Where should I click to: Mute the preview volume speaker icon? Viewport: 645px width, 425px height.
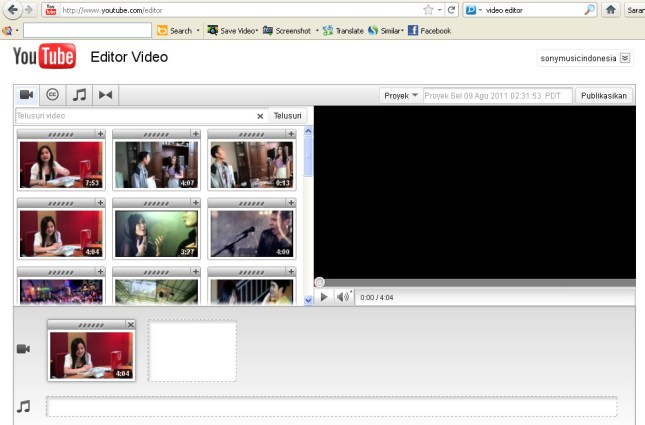coord(343,297)
